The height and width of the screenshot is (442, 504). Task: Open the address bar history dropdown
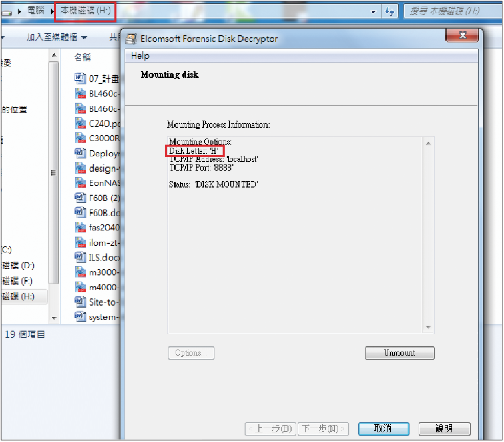373,12
